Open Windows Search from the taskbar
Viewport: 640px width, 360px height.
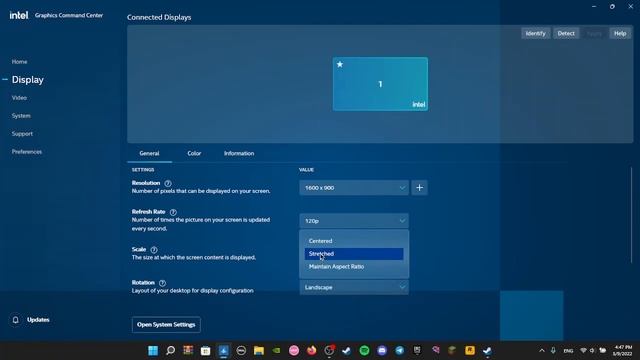(x=171, y=351)
